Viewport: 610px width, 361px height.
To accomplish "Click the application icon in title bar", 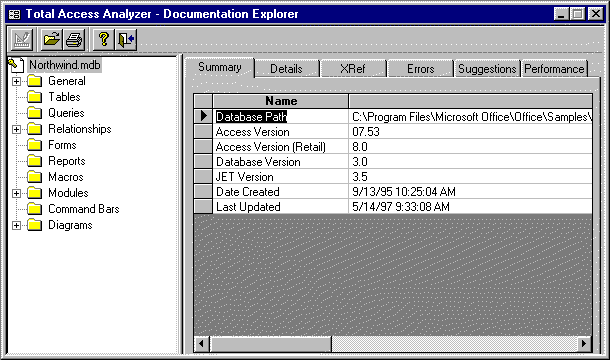I will pyautogui.click(x=15, y=15).
